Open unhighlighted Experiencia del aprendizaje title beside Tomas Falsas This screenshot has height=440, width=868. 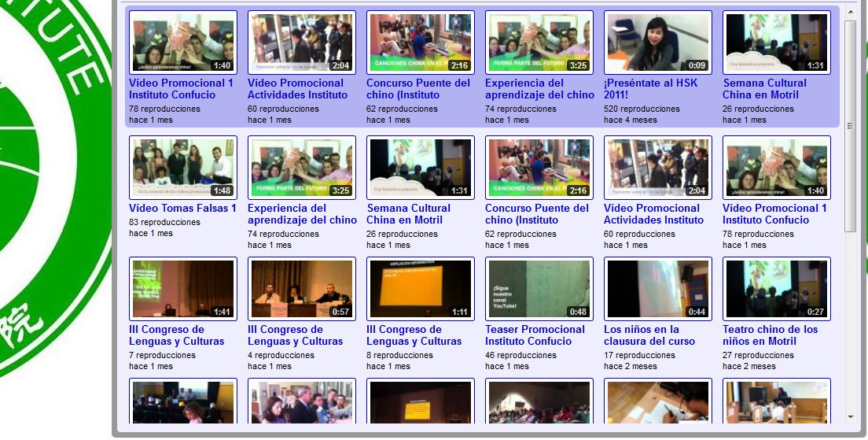coord(302,214)
